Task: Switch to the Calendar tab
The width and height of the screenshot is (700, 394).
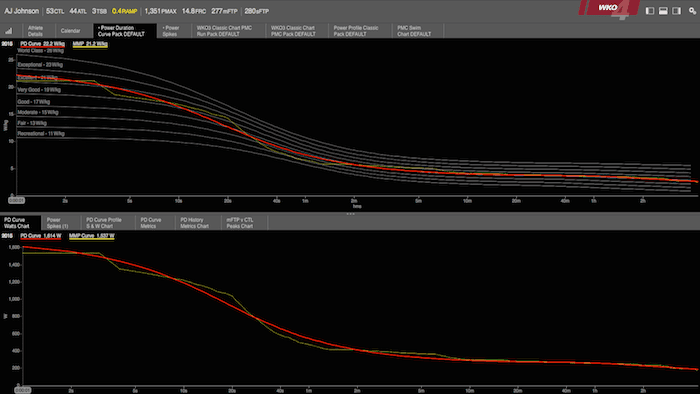Action: [x=71, y=31]
